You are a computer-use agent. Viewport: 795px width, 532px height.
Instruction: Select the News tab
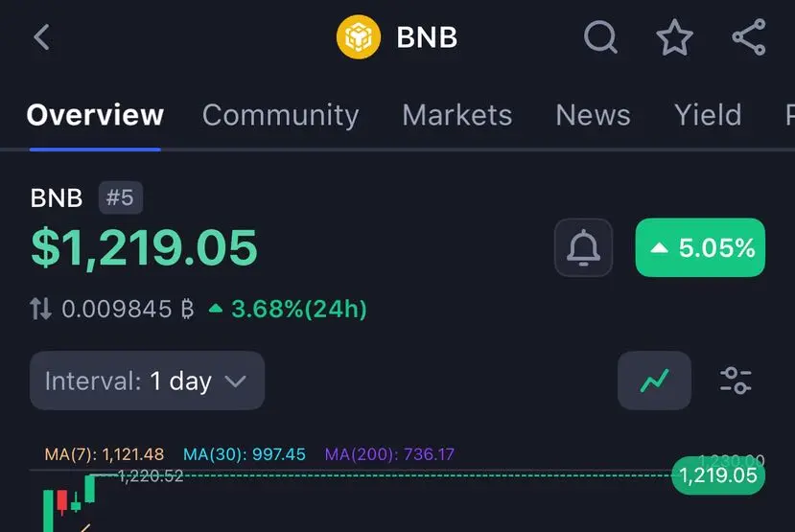(594, 115)
